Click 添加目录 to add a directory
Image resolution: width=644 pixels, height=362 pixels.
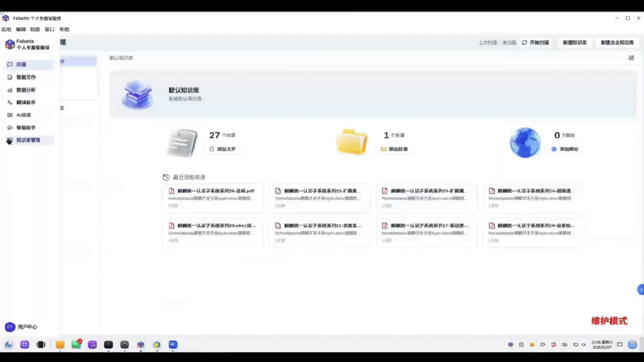click(395, 148)
